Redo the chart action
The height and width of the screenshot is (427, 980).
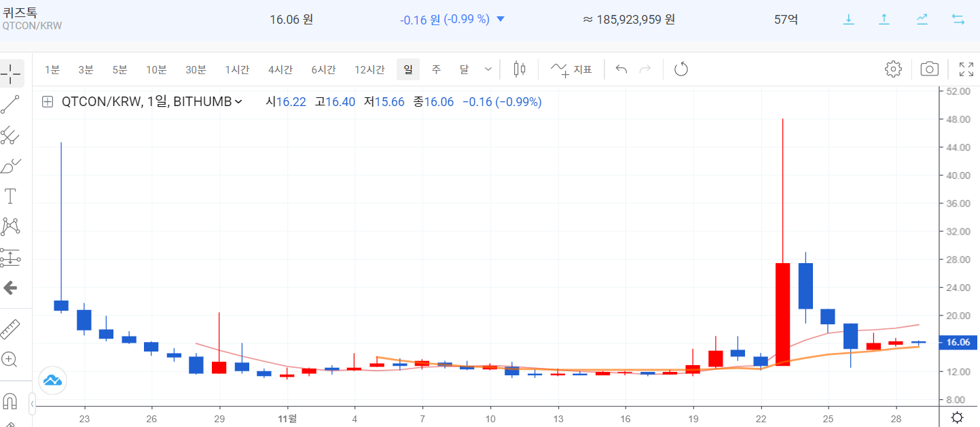645,69
